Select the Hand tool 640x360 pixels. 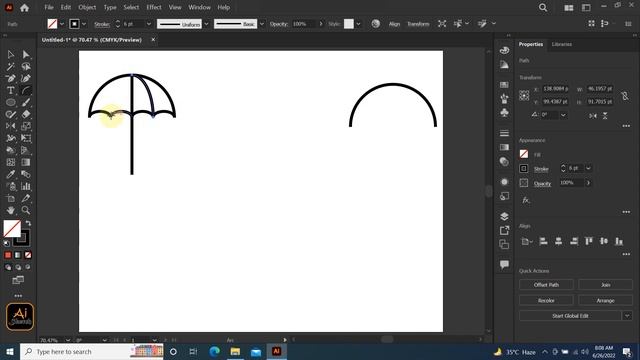[11, 210]
